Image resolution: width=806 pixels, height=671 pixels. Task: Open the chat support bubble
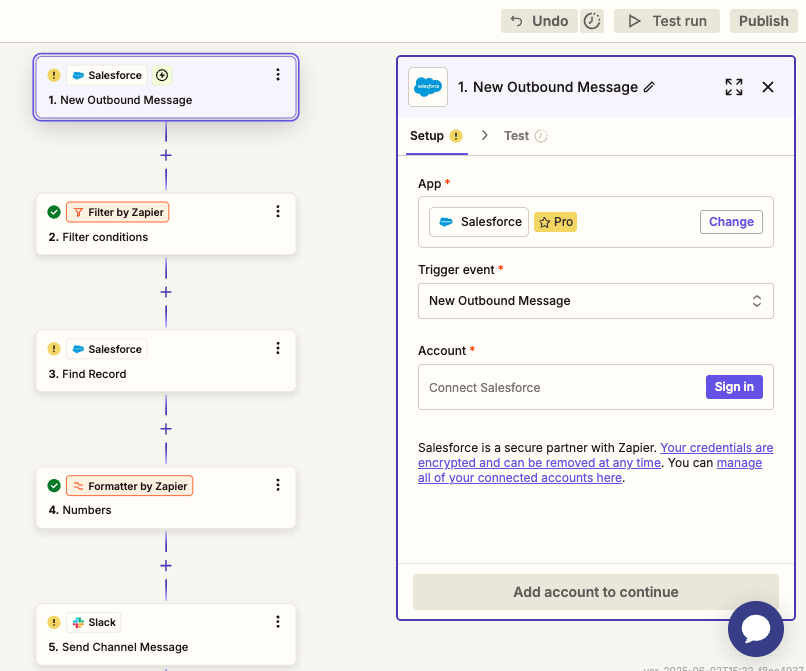(756, 628)
